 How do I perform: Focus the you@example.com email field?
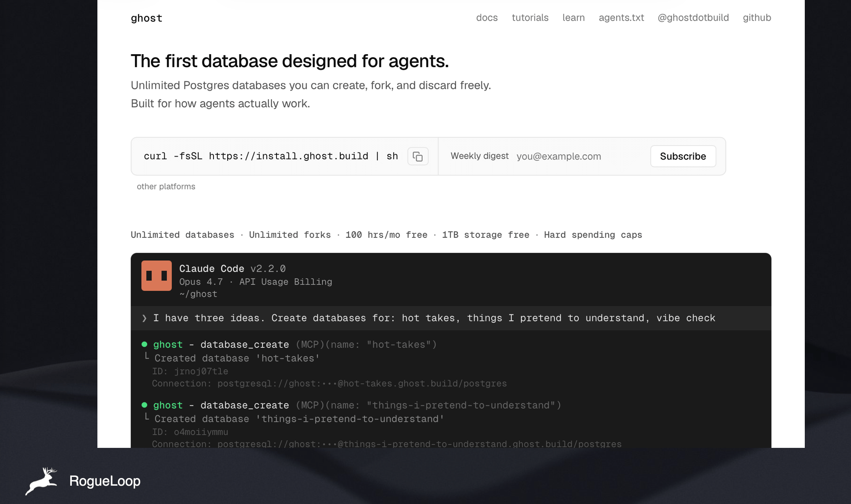click(x=579, y=156)
